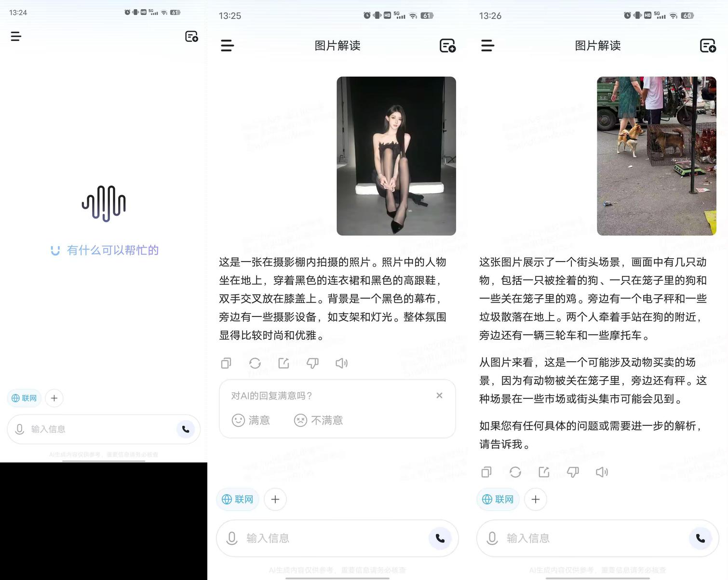Toggle 联网 below the studio photo chat

(238, 499)
